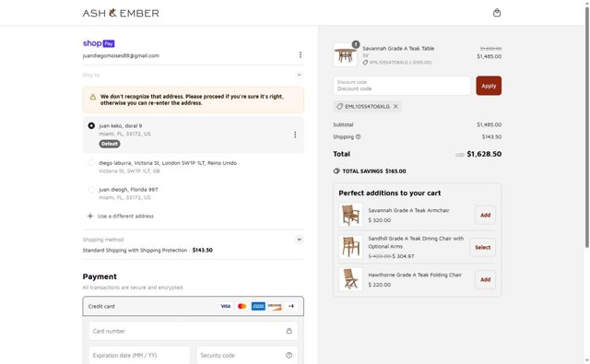Open the shopping bag cart icon
This screenshot has width=590, height=364.
(x=497, y=13)
